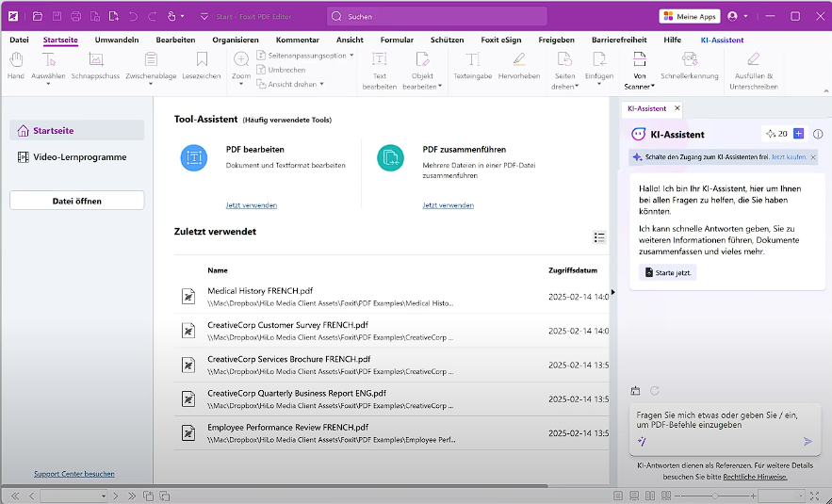Viewport: 832px width, 504px height.
Task: Collapse the KI panel with side arrow
Action: [x=612, y=292]
